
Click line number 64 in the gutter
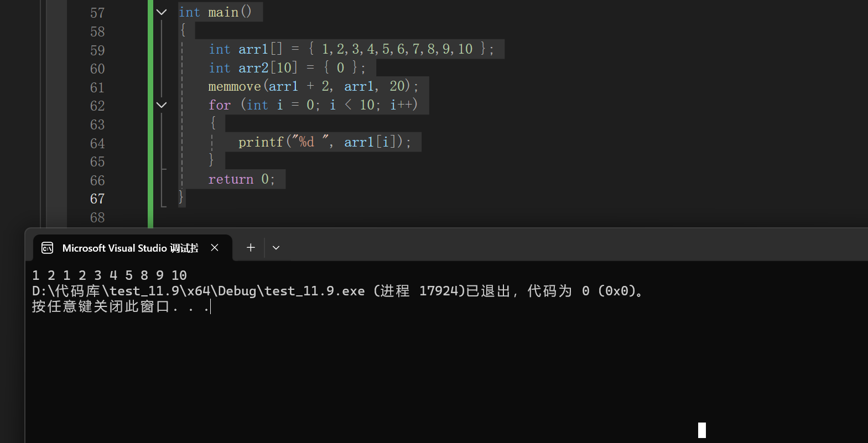pos(97,143)
